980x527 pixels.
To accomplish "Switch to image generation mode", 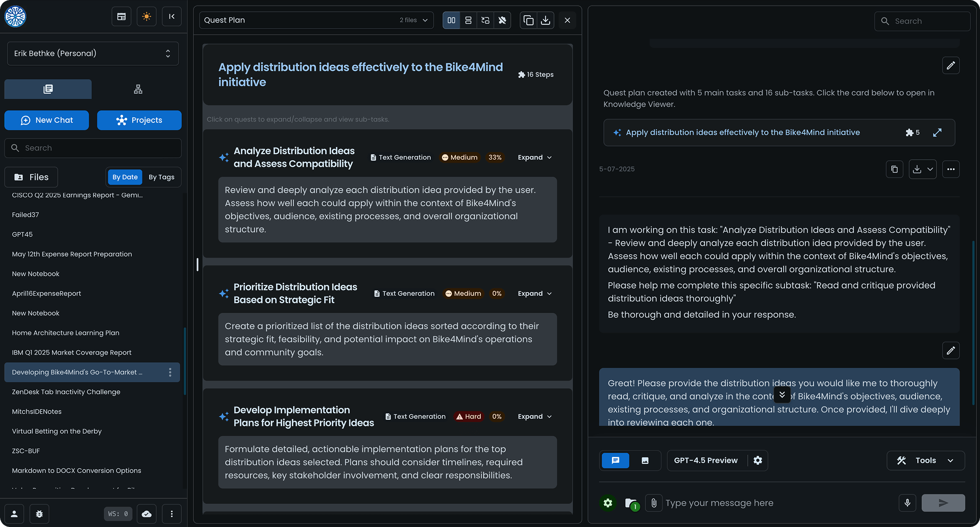I will click(645, 461).
